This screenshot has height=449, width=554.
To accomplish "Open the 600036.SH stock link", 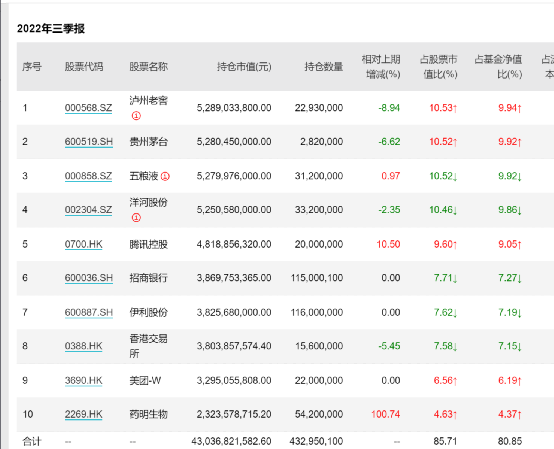I will click(89, 278).
